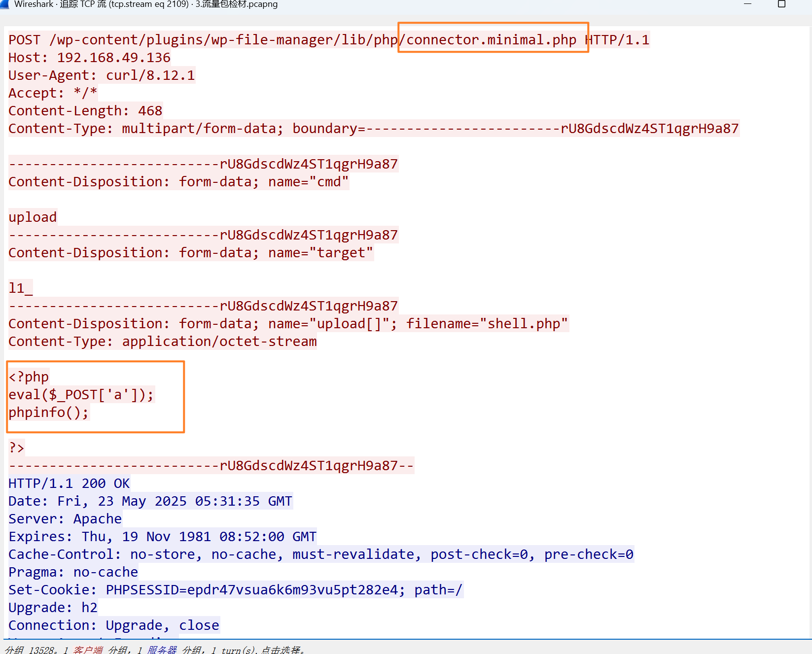
Task: Click the '<?php' opening tag line
Action: point(29,377)
